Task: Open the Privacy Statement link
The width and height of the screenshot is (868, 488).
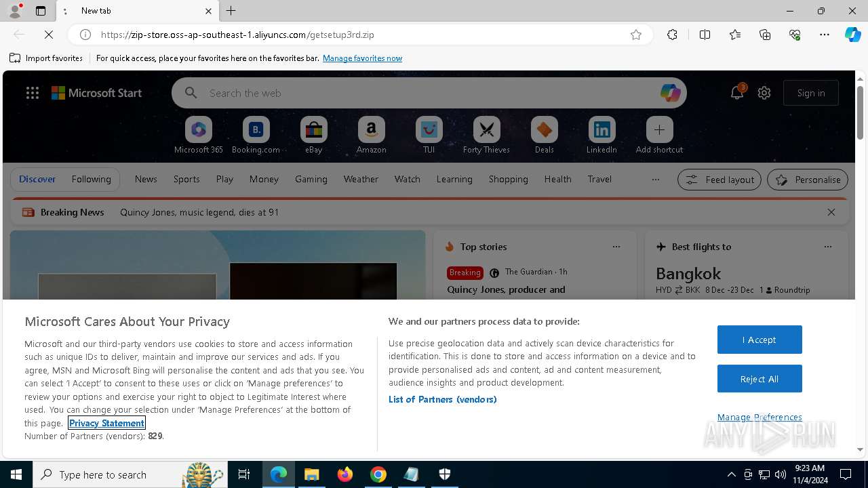Action: pos(106,423)
